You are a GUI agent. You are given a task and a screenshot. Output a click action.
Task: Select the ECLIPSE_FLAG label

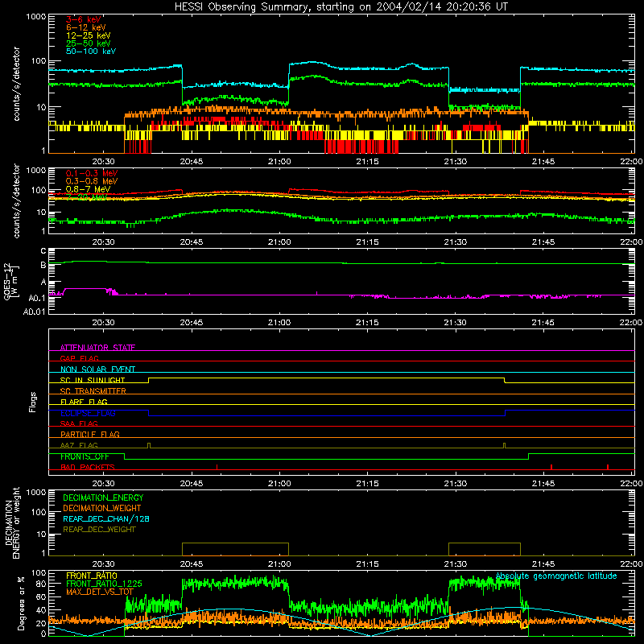pyautogui.click(x=88, y=413)
